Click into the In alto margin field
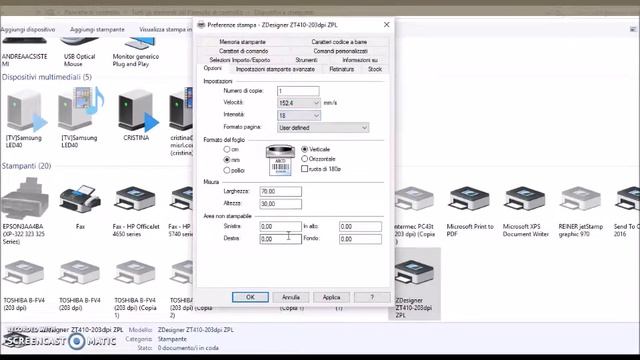The width and height of the screenshot is (640, 360). click(x=360, y=227)
